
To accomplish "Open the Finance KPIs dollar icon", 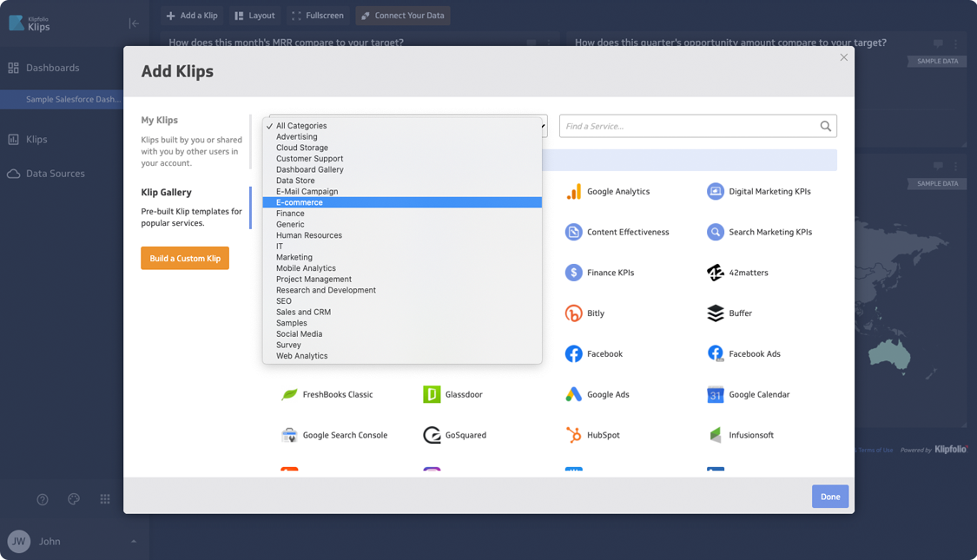I will [x=573, y=273].
